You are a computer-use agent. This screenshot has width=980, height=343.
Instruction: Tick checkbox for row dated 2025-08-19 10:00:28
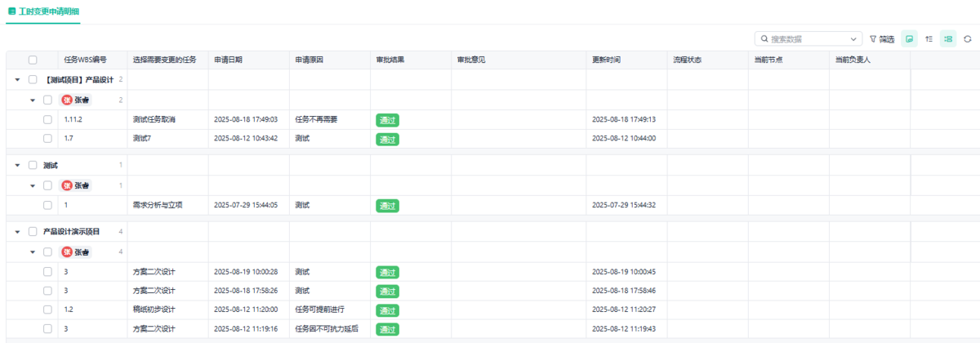(x=47, y=272)
